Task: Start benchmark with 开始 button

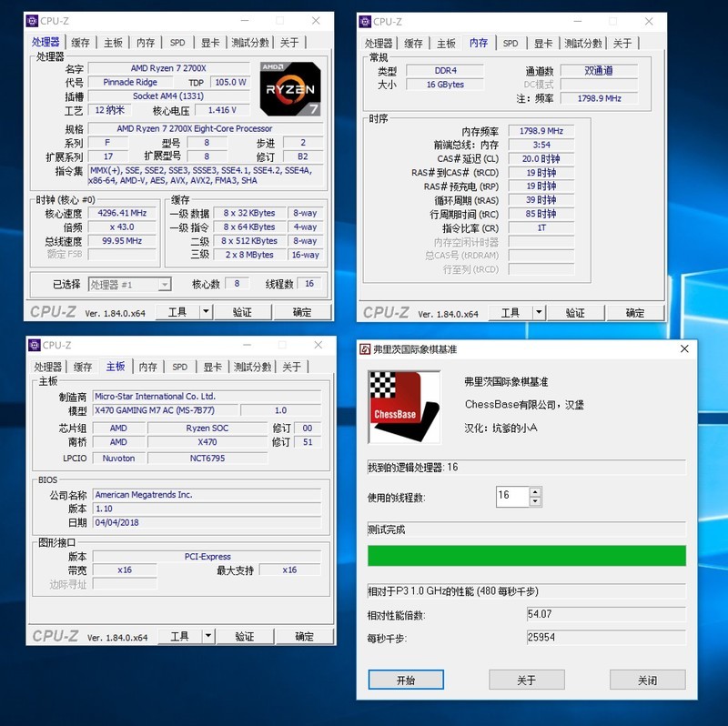Action: pos(406,680)
